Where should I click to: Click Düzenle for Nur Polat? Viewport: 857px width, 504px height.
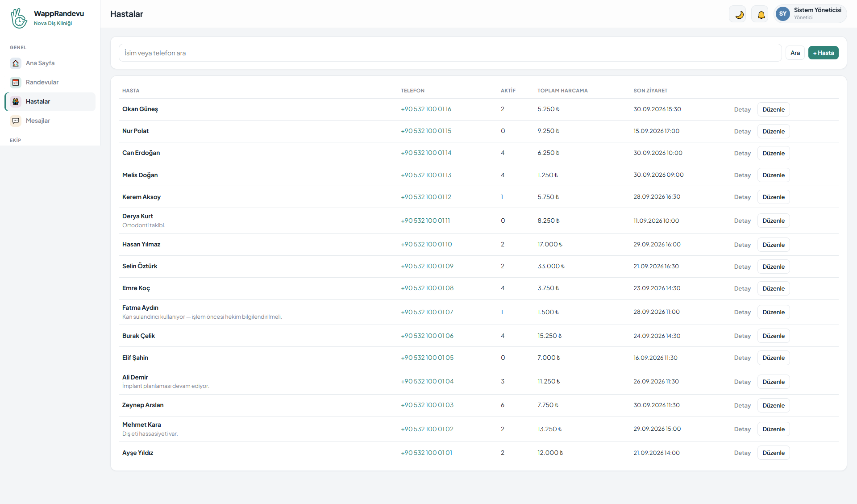click(x=773, y=131)
